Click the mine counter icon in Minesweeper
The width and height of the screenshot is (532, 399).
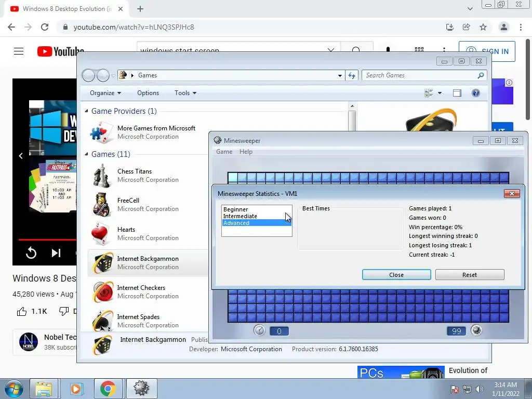(x=476, y=330)
